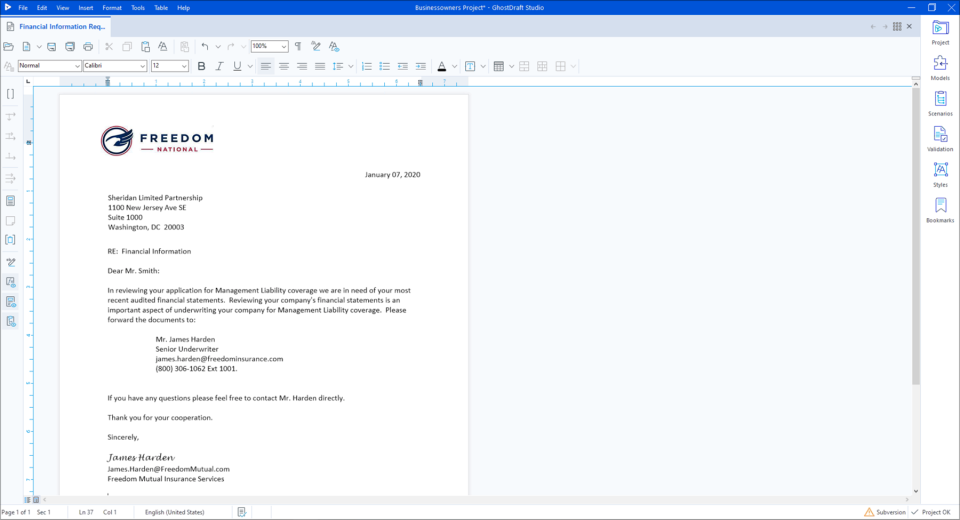
Task: Open the File menu
Action: [x=23, y=8]
